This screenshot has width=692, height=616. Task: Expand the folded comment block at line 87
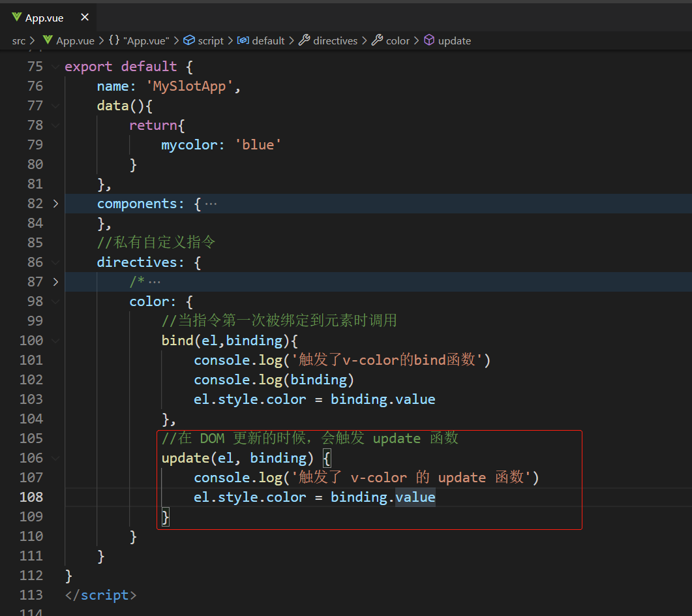[x=55, y=282]
